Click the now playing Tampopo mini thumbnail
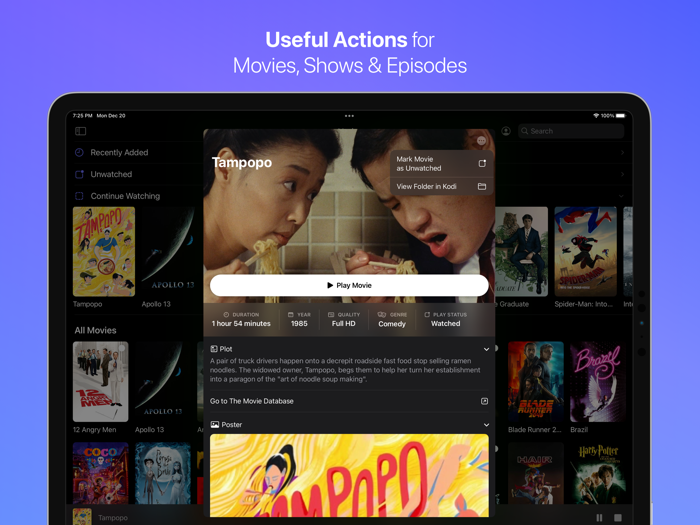This screenshot has width=700, height=525. click(82, 517)
